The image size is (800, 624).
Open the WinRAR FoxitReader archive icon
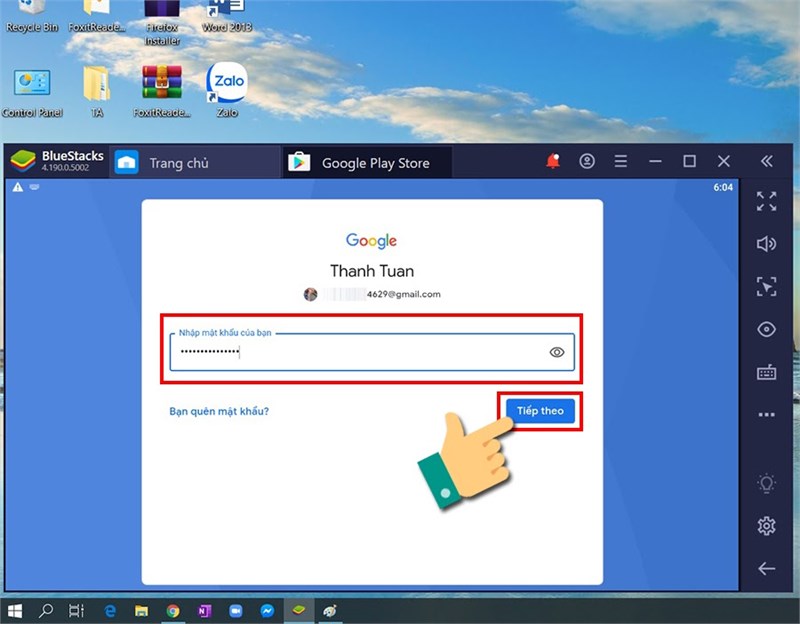162,92
